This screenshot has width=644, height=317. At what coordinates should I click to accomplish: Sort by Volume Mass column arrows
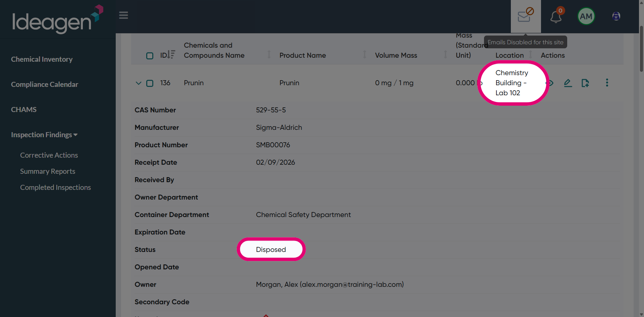pyautogui.click(x=445, y=54)
